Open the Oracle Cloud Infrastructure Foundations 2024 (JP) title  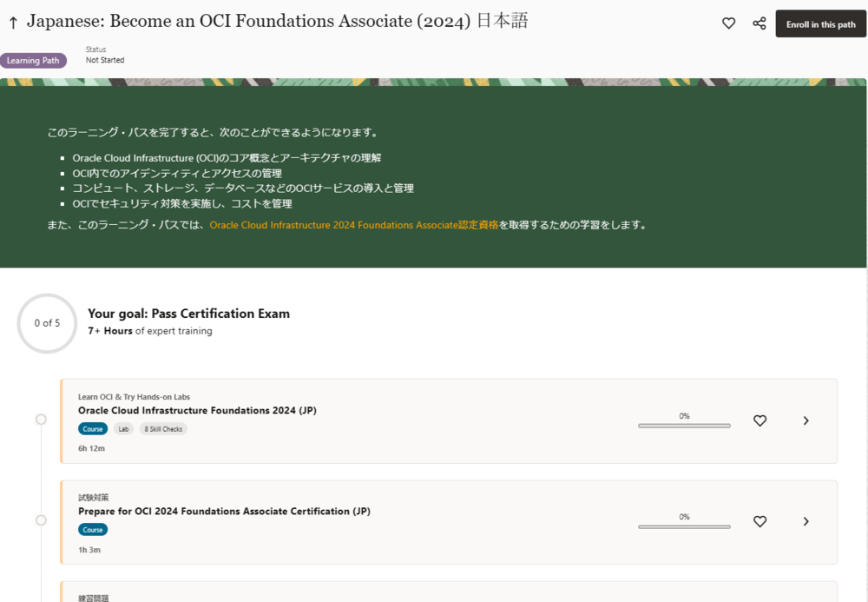click(x=197, y=411)
